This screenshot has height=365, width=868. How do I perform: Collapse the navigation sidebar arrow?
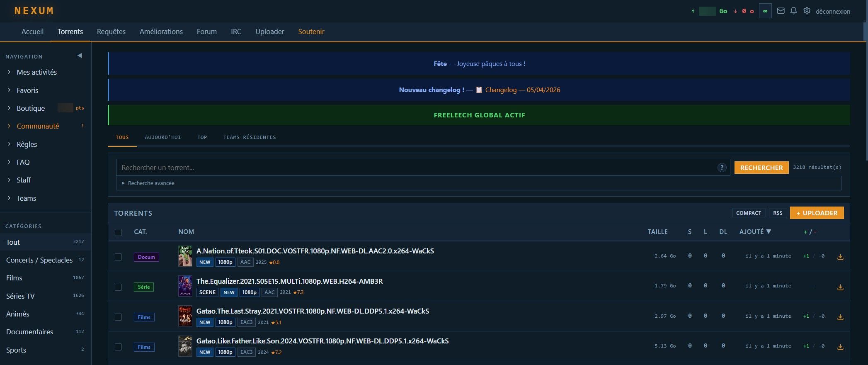tap(80, 56)
